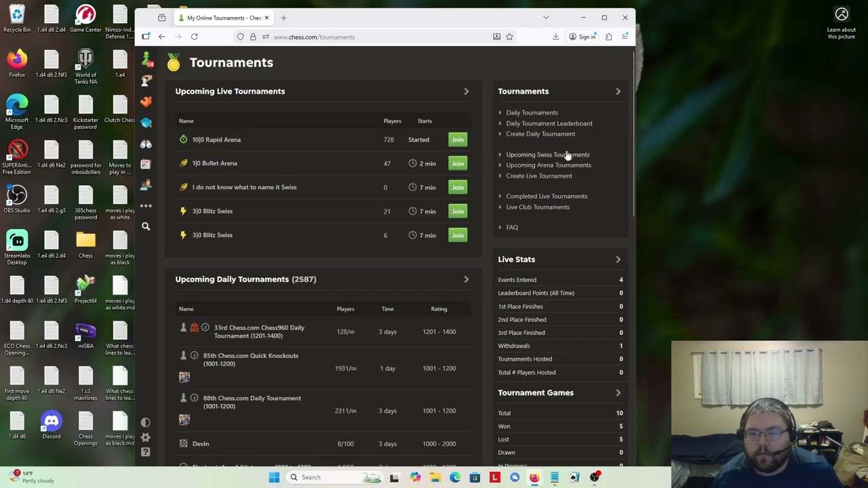Click the Firefox sidebar toggle icon
This screenshot has width=868, height=488.
tap(146, 37)
